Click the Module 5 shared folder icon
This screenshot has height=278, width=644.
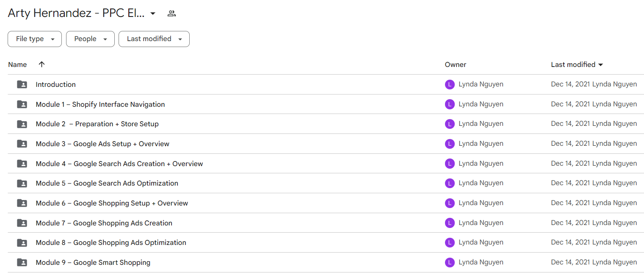(22, 183)
